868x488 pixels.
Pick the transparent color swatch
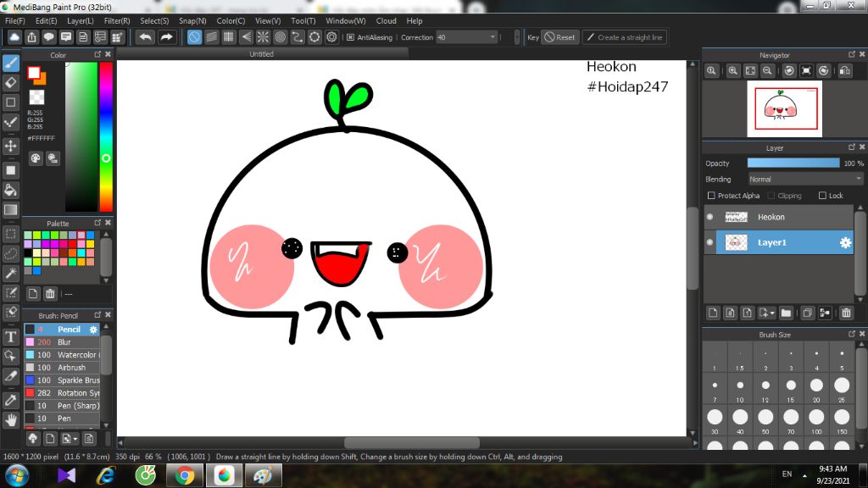point(36,97)
